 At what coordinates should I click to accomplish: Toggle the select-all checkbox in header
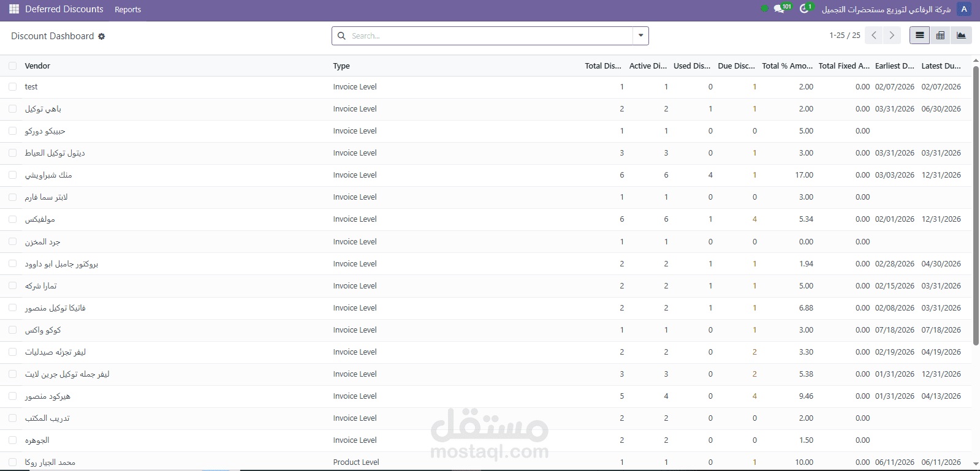point(12,66)
